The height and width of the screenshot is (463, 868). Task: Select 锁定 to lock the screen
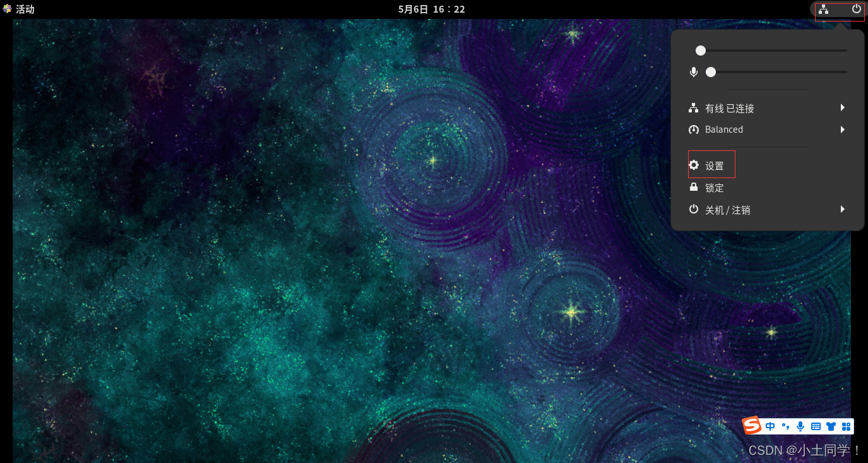coord(714,188)
